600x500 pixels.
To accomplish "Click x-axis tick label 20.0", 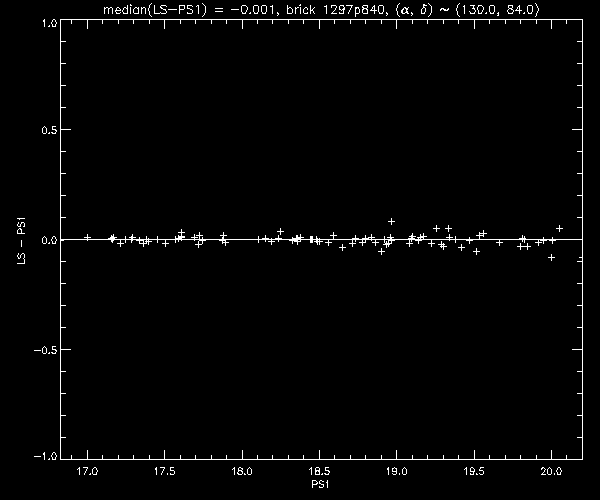I will tap(551, 471).
